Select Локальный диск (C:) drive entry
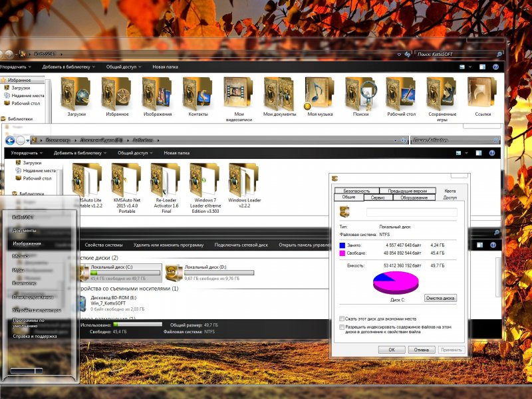This screenshot has width=532, height=399. click(120, 273)
